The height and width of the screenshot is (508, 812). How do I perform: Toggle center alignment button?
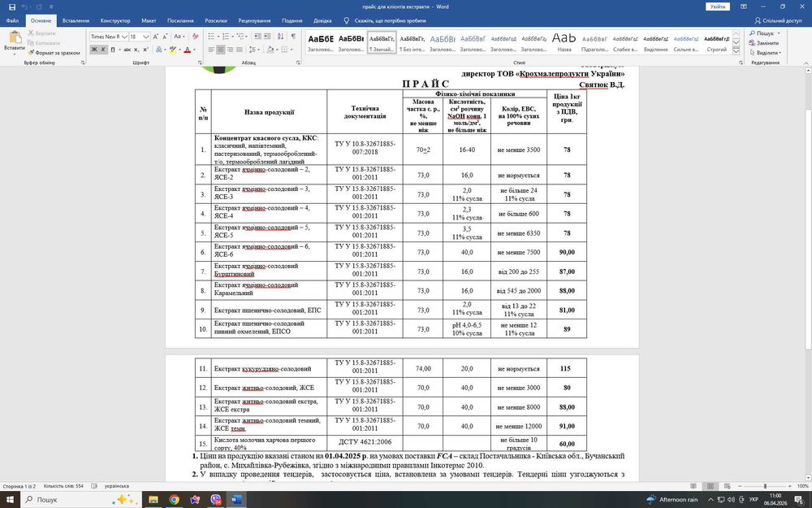coord(221,50)
